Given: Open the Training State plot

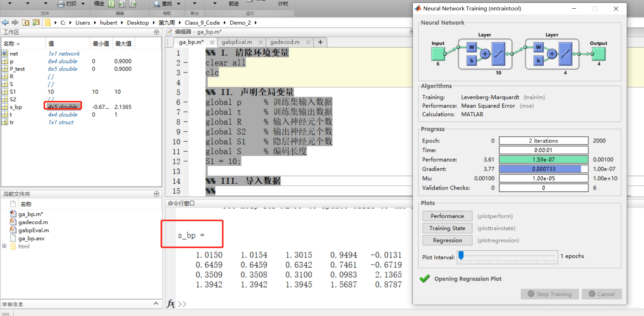Looking at the screenshot, I should tap(447, 228).
